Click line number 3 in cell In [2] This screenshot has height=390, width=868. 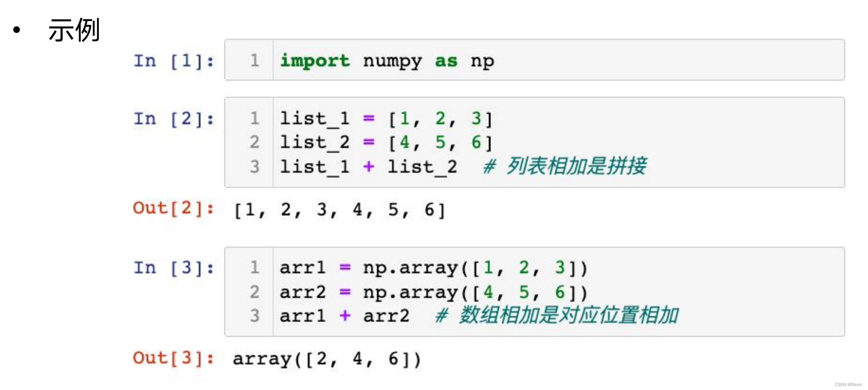pos(255,167)
